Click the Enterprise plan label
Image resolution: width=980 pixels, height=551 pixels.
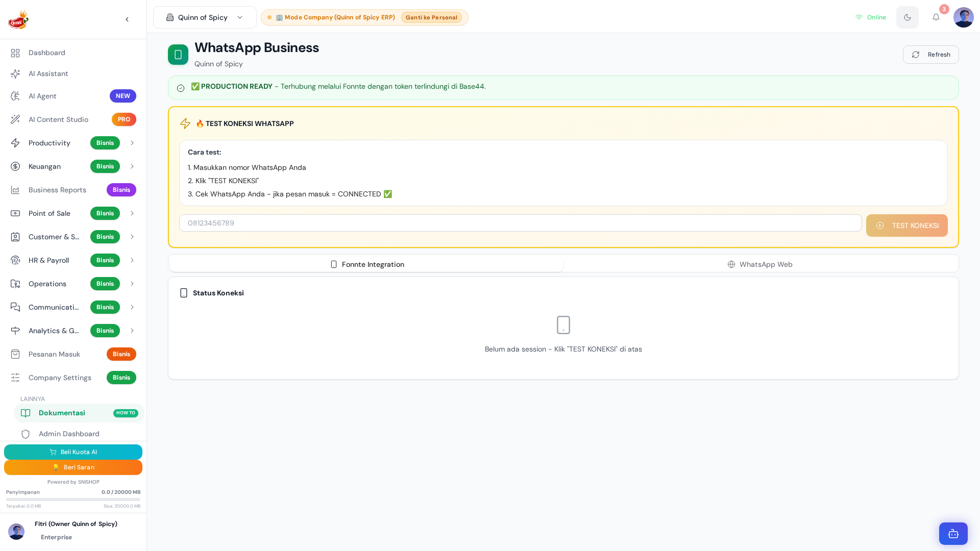56,537
